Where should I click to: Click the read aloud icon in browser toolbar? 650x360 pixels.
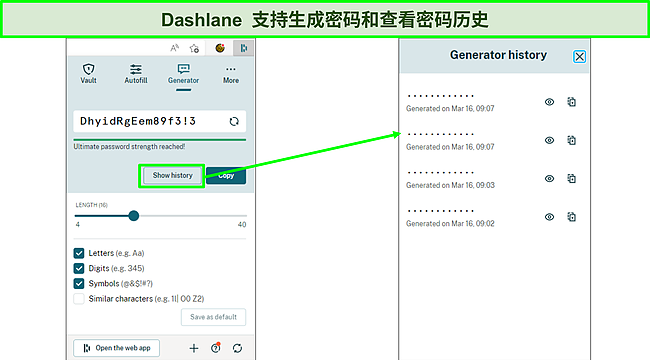pyautogui.click(x=175, y=48)
